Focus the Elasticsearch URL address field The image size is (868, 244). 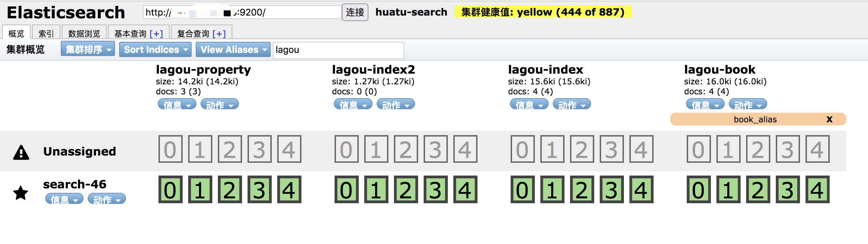(242, 12)
